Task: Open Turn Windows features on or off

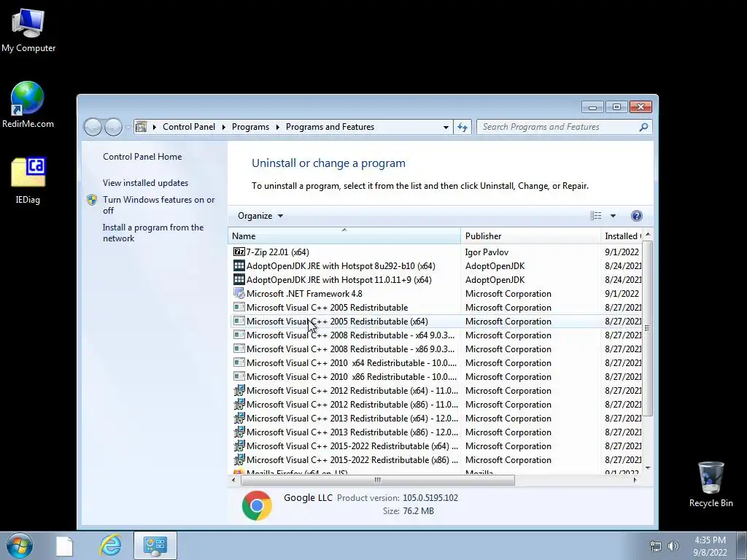Action: pyautogui.click(x=158, y=205)
